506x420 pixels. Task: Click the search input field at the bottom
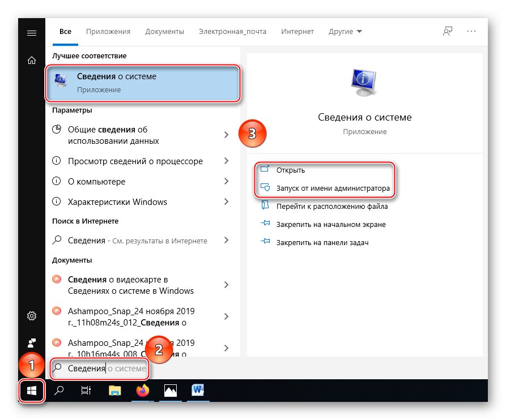click(x=100, y=368)
